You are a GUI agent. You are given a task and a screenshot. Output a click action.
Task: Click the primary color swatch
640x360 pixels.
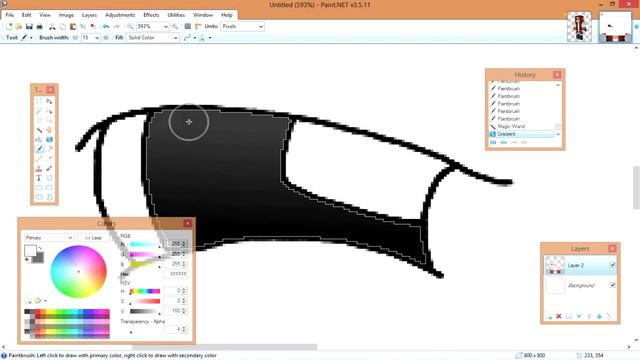pyautogui.click(x=30, y=251)
